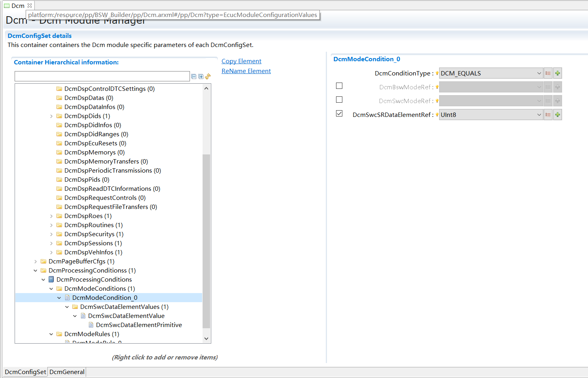Screen dimensions: 588x378
Task: Click green plus beside DcmConditionType
Action: [557, 73]
